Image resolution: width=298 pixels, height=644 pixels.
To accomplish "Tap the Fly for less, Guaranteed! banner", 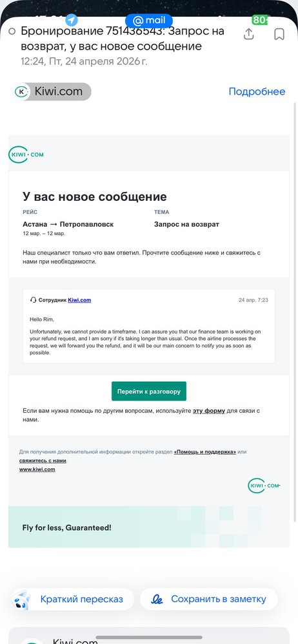I will [149, 527].
